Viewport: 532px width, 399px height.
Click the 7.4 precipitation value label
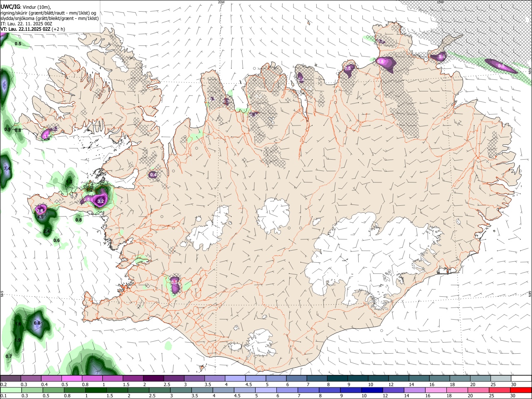point(7,169)
